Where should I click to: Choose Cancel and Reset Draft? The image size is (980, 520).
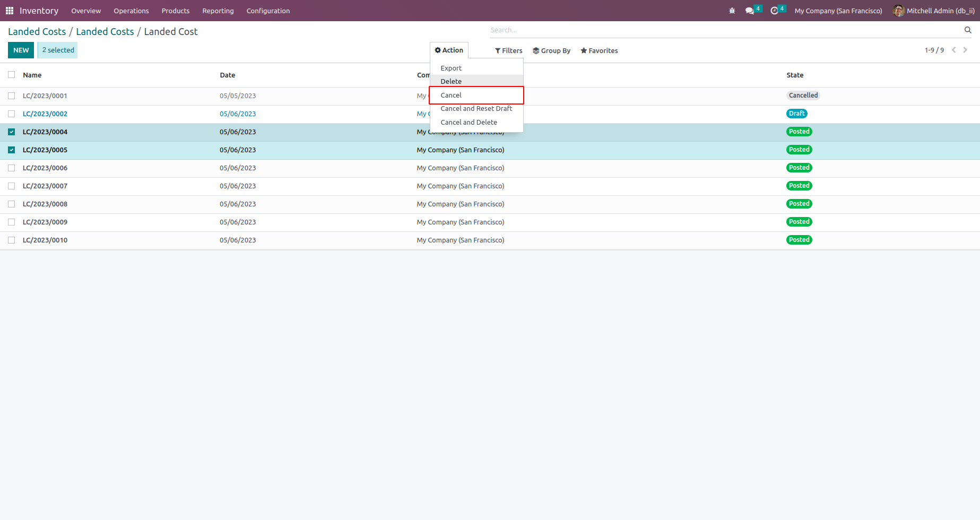(x=476, y=109)
